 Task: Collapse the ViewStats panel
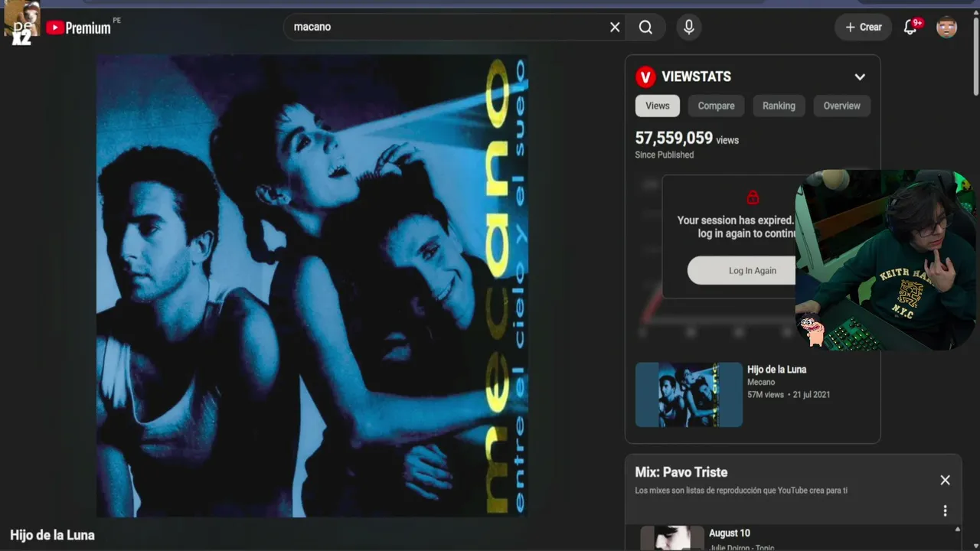(x=860, y=77)
